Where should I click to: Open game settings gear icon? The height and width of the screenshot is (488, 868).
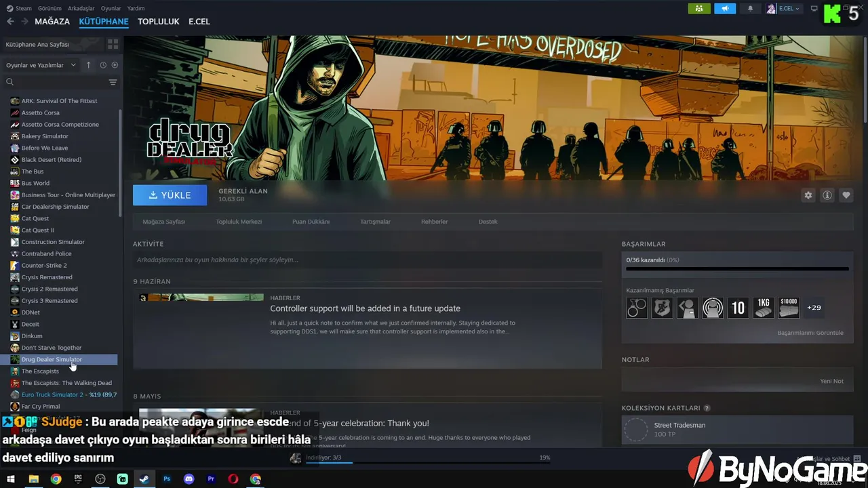coord(808,195)
